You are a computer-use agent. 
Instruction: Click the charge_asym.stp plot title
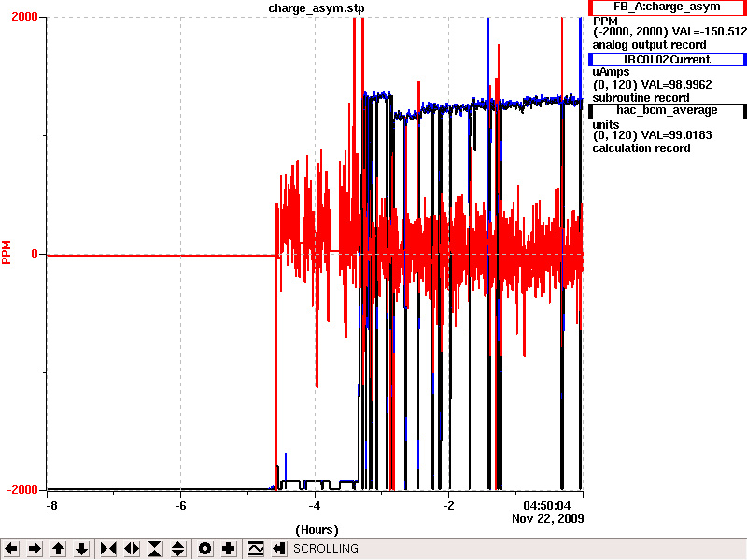(x=317, y=8)
